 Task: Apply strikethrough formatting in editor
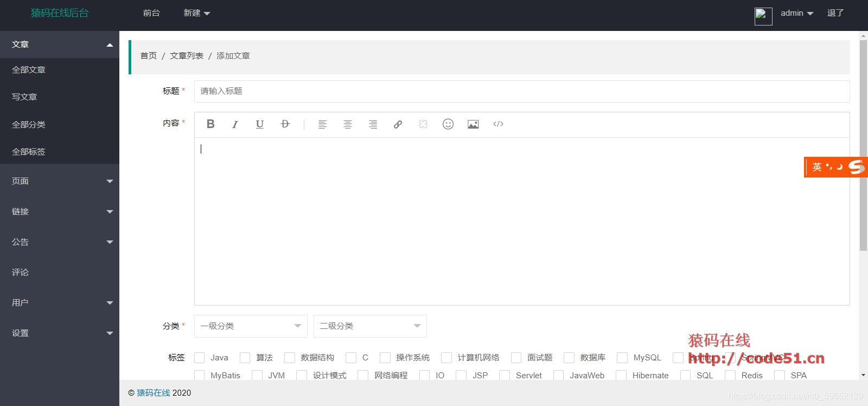pos(285,124)
